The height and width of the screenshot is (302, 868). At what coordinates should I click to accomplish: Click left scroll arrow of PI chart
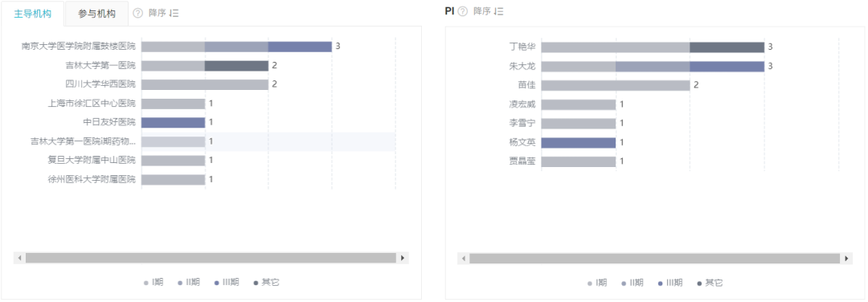(464, 259)
